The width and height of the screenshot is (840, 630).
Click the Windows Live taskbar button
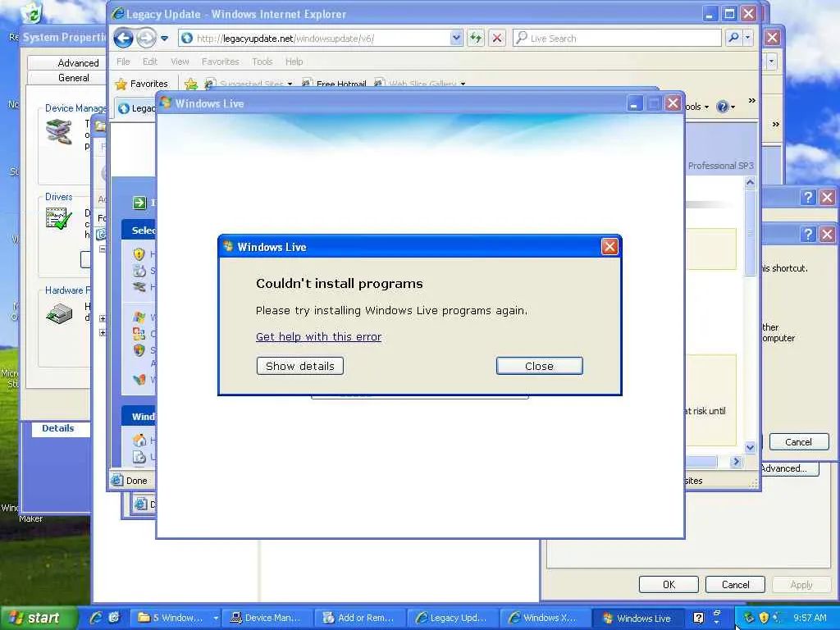(637, 618)
